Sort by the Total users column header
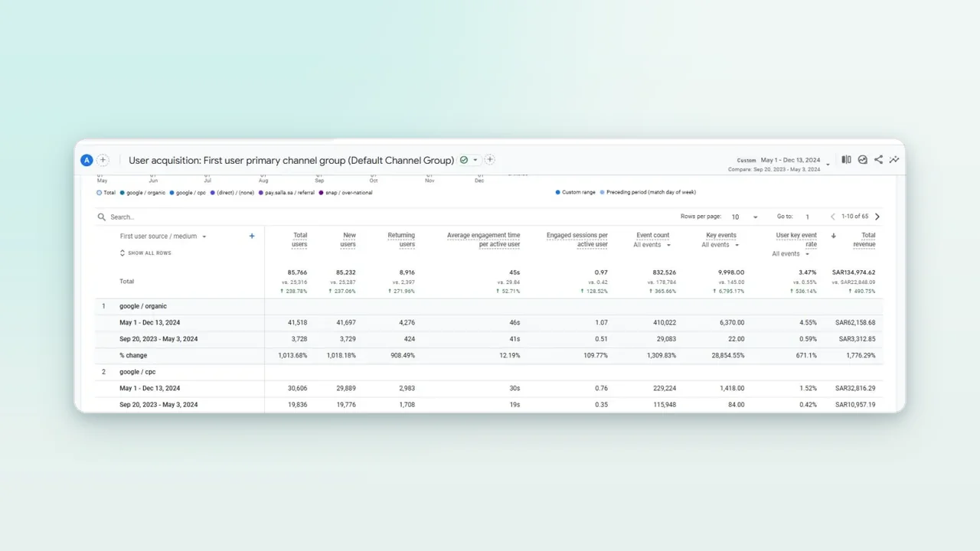 pyautogui.click(x=300, y=240)
